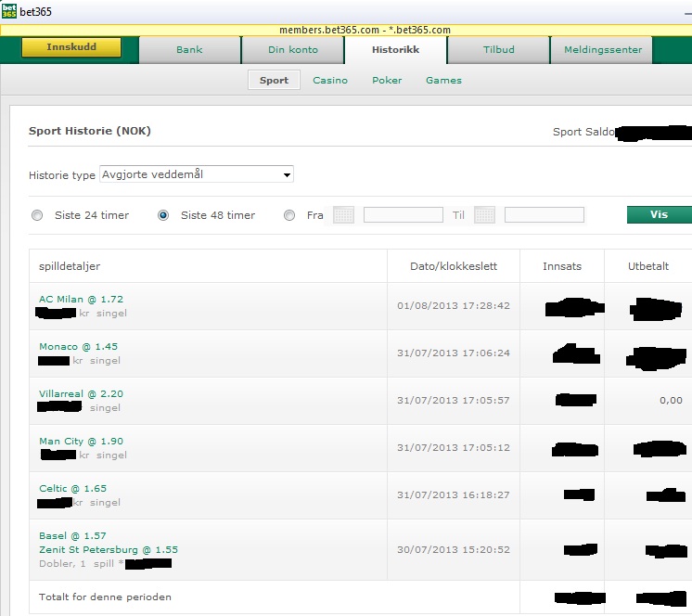692x616 pixels.
Task: Click the date 30/07/2013 15:20:52
Action: (454, 550)
